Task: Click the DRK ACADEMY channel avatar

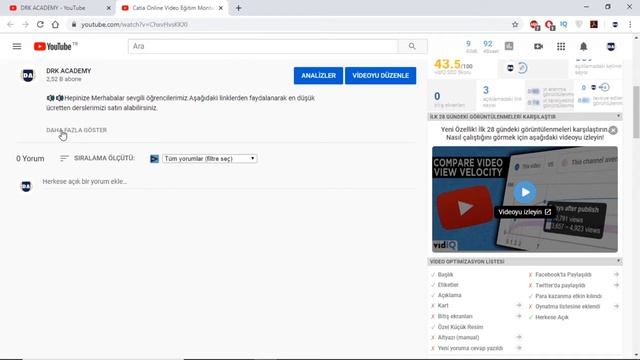Action: coord(28,76)
